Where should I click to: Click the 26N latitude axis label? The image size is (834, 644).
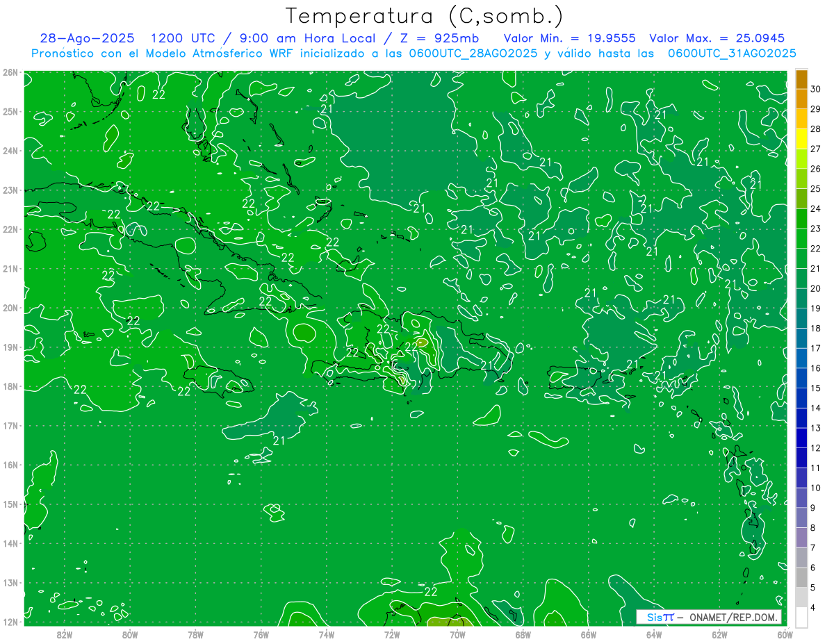coord(10,72)
